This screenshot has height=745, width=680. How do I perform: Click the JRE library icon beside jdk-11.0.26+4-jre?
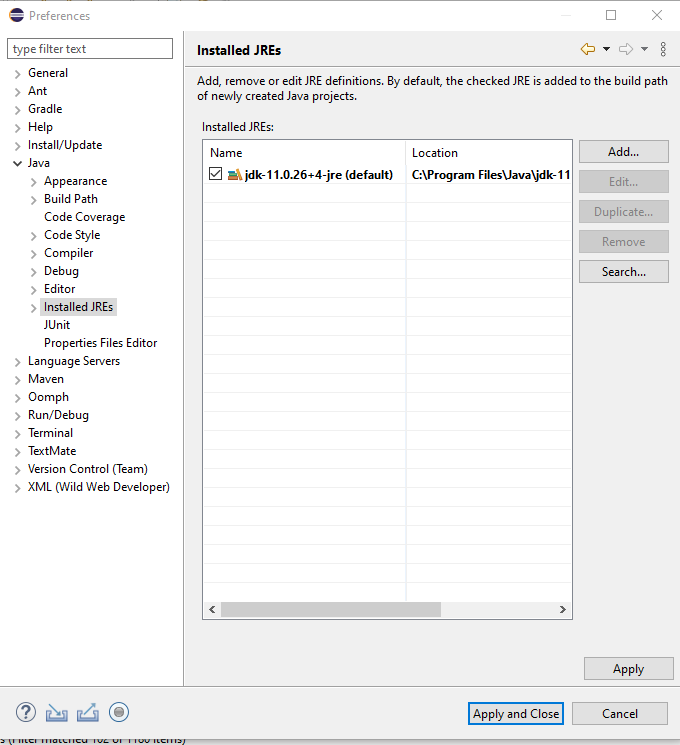(x=235, y=175)
